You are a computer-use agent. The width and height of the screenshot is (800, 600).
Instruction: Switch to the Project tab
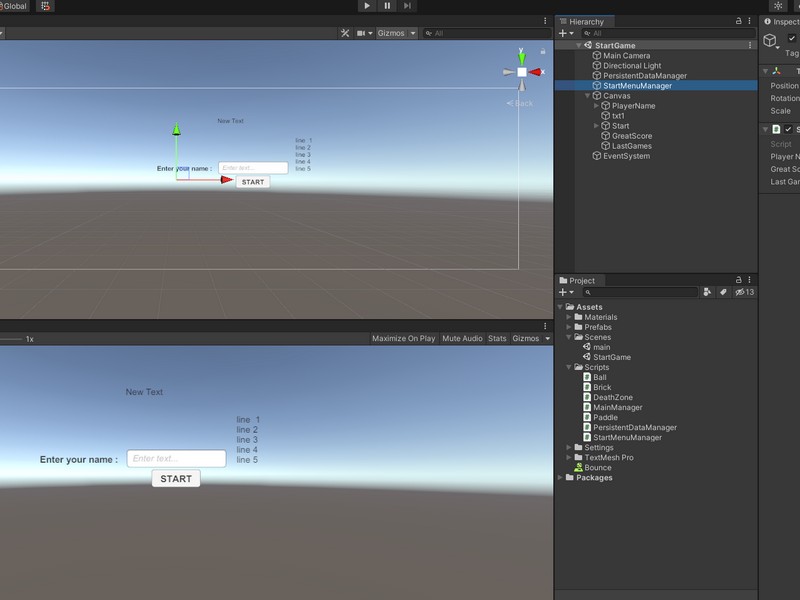[x=581, y=280]
